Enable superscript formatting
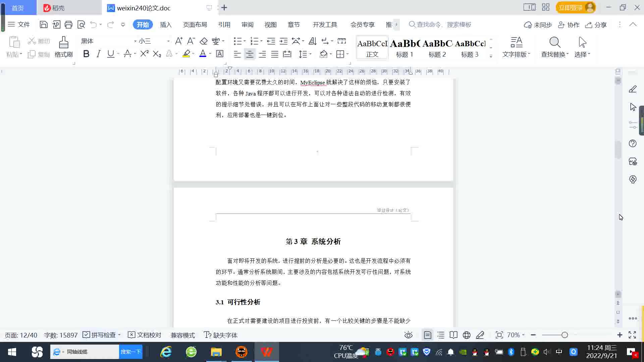This screenshot has width=644, height=362. pyautogui.click(x=144, y=54)
